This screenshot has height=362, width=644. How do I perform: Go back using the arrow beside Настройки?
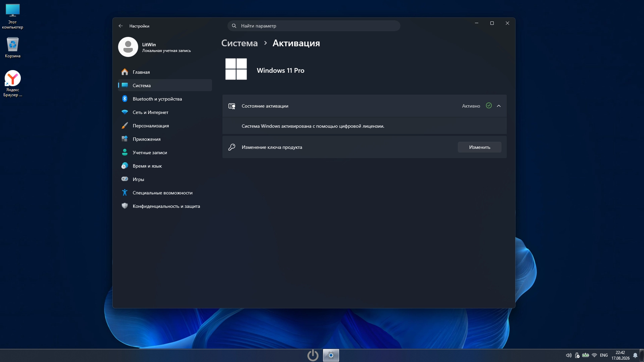tap(121, 26)
